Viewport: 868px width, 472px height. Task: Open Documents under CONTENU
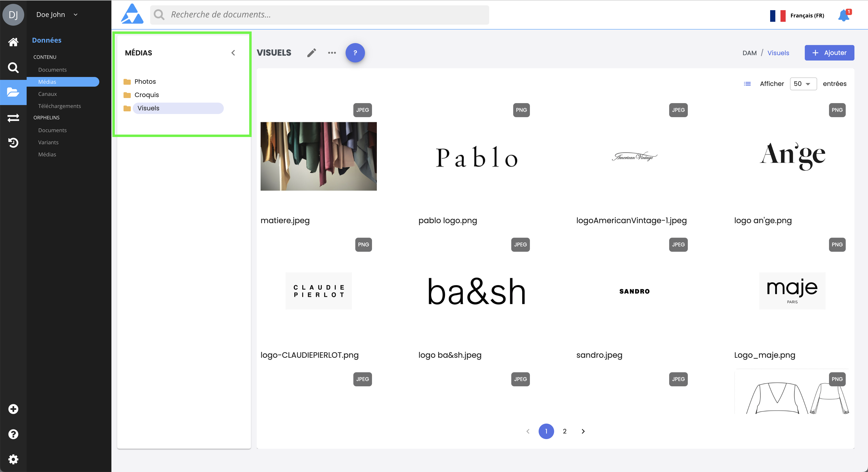tap(52, 70)
